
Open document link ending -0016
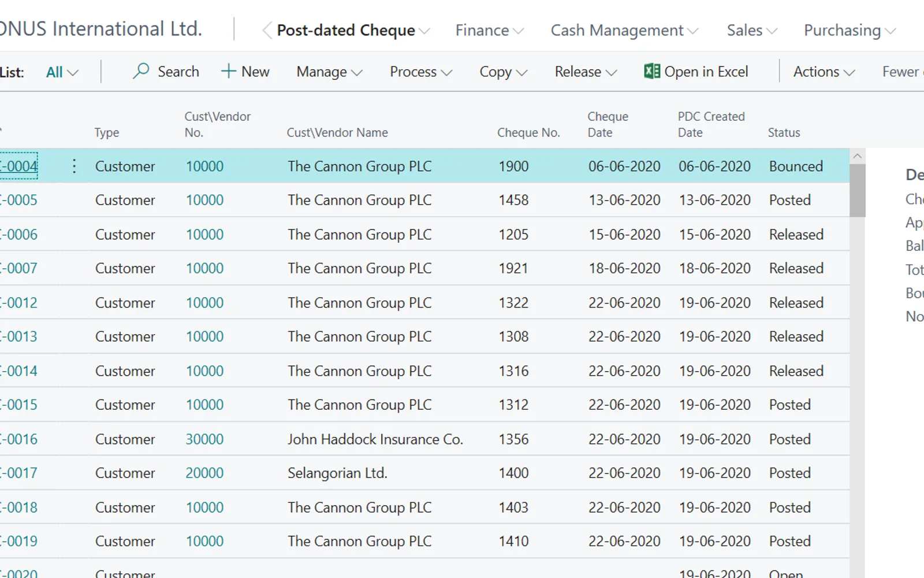coord(18,439)
